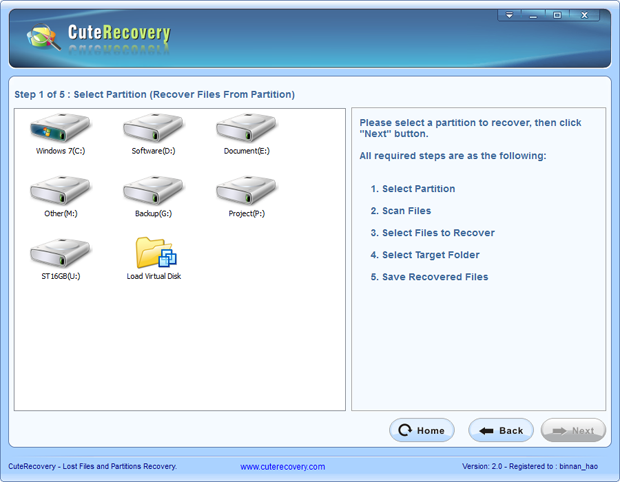The width and height of the screenshot is (620, 482).
Task: Click step "4. Select Target Folder"
Action: 425,255
